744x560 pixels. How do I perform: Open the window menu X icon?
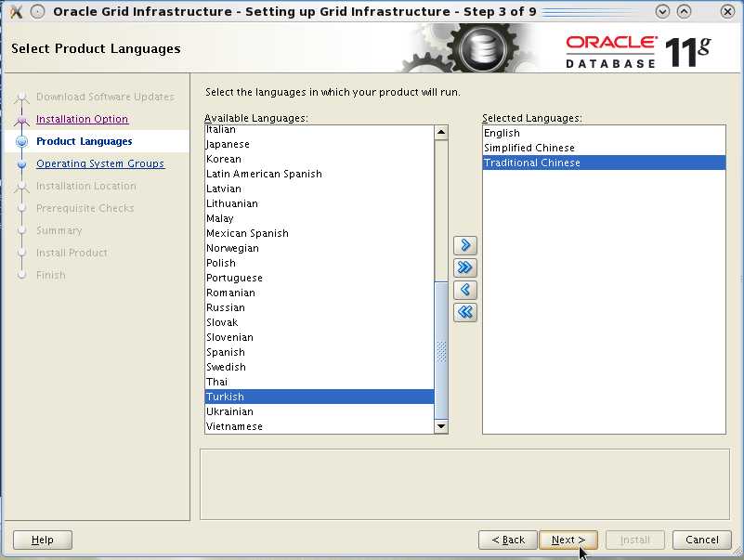click(16, 11)
